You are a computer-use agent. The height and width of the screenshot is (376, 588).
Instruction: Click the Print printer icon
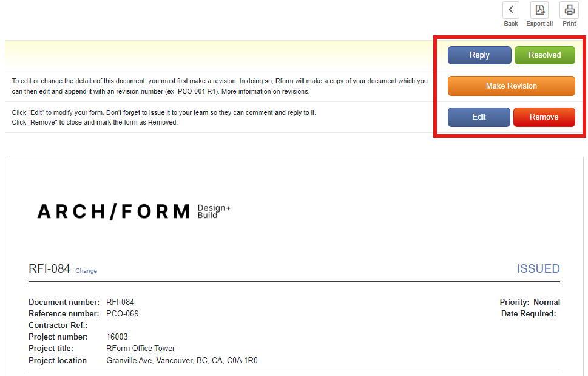(569, 10)
